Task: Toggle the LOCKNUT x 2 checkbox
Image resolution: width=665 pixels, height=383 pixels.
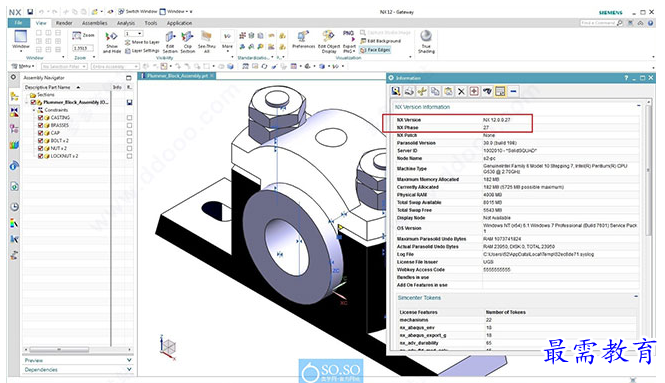Action: click(40, 156)
